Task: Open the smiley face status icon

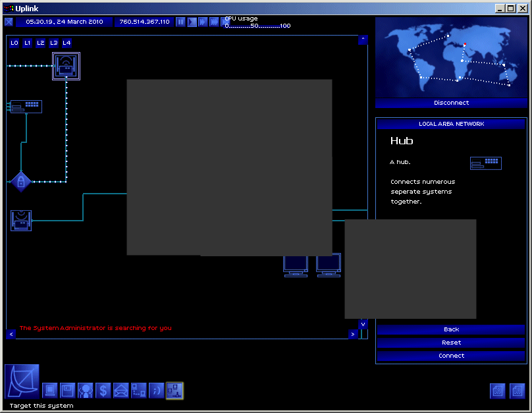Action: [x=156, y=391]
